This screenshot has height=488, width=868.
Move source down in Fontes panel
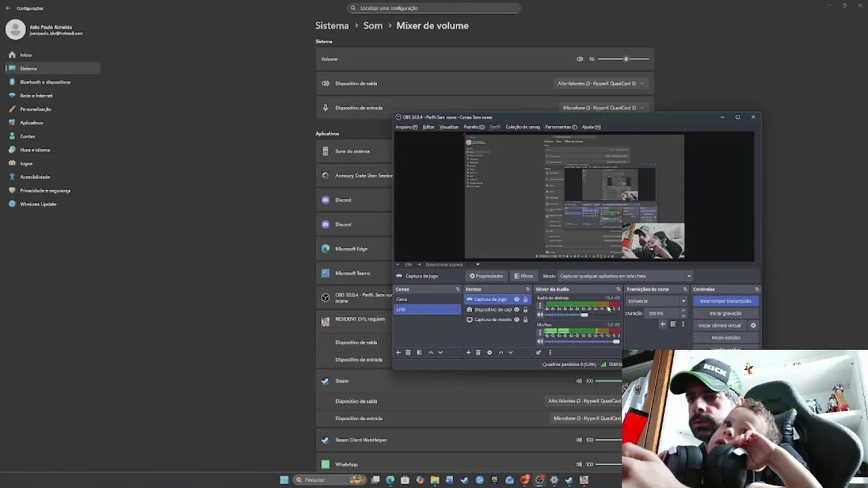[x=511, y=352]
